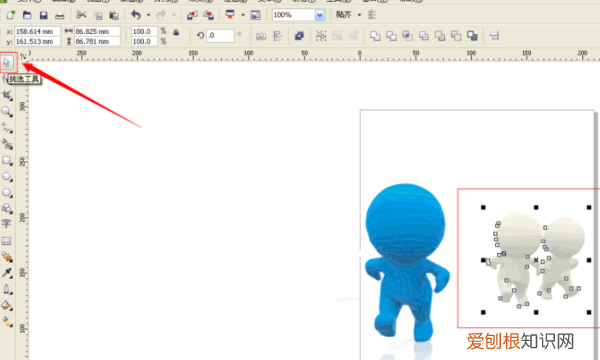Click the rotation angle input field
This screenshot has width=600, height=360.
click(220, 36)
